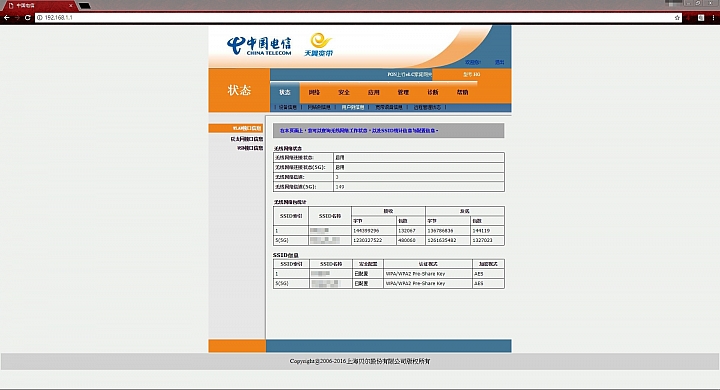Open a new tab with the new tab button
Screen dimensions: 720x390
(x=85, y=6)
